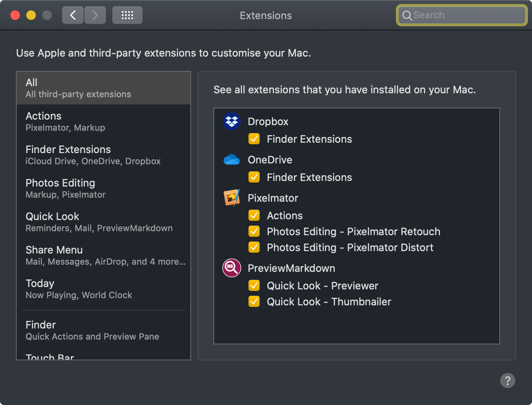
Task: Go forward using the right arrow
Action: (x=95, y=16)
